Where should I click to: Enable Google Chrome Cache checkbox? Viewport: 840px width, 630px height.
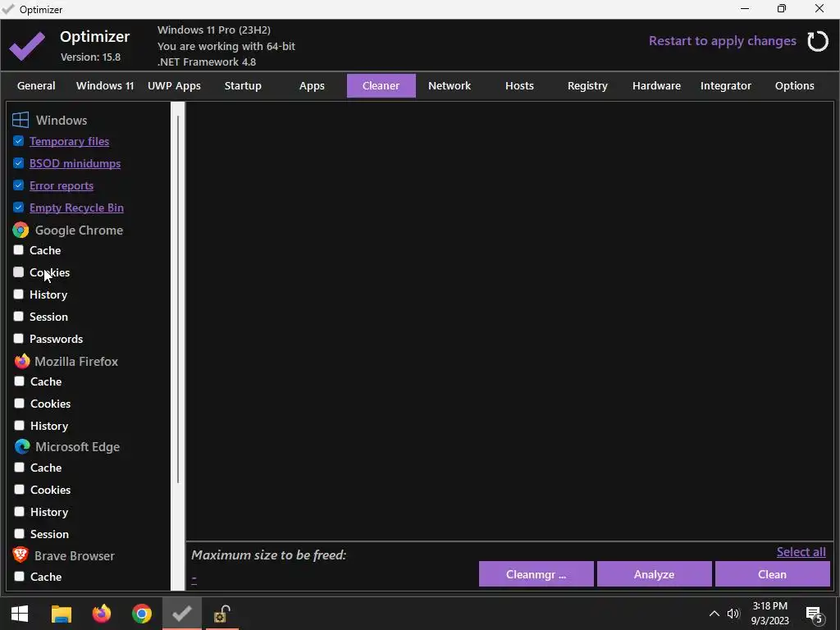pyautogui.click(x=18, y=249)
